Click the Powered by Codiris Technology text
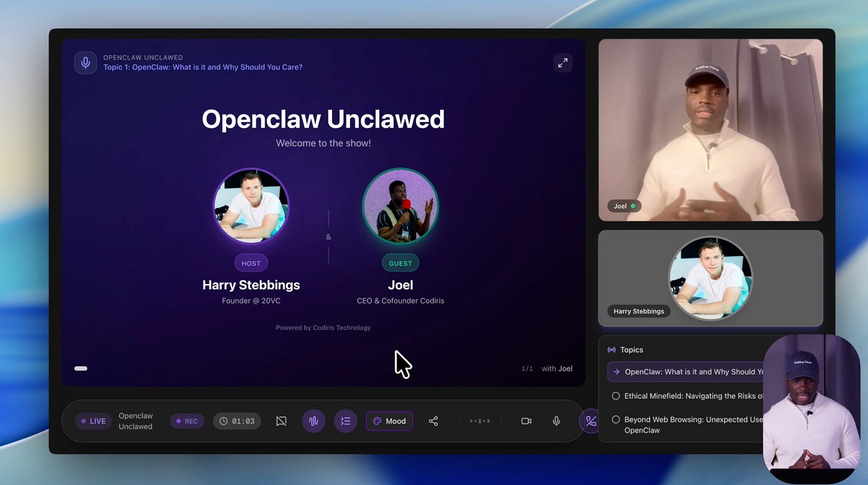 323,328
